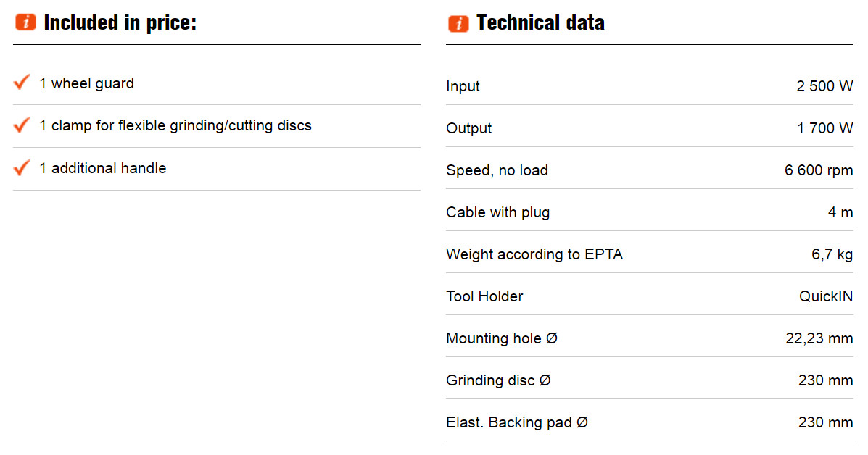This screenshot has width=868, height=455.
Task: Click the 1 wheel guard item text
Action: coord(86,83)
